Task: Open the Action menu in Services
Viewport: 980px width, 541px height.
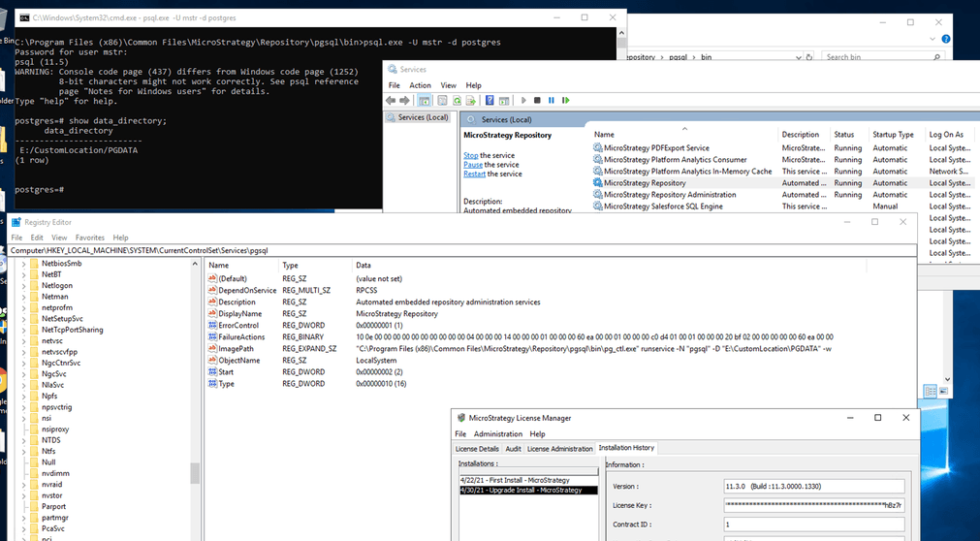Action: click(x=420, y=85)
